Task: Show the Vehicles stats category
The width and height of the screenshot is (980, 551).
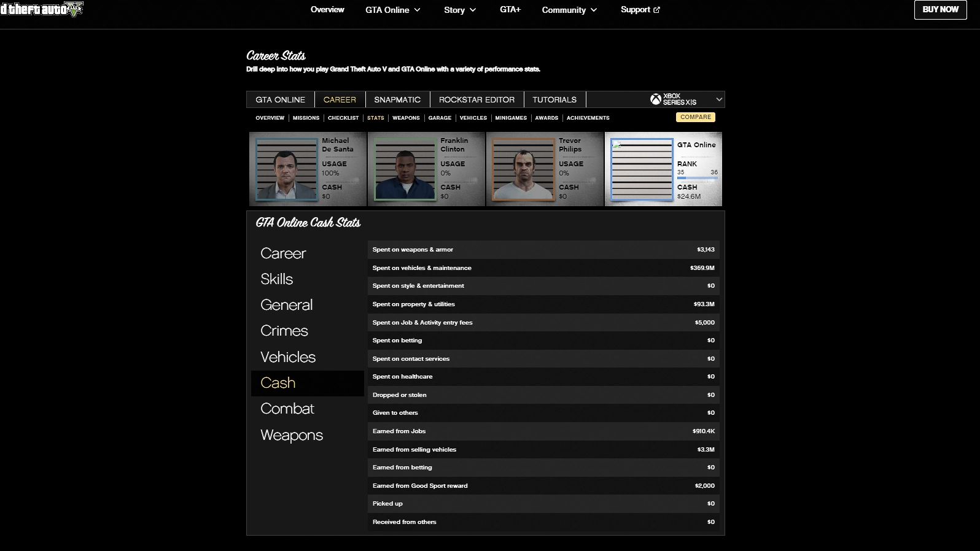Action: [287, 357]
